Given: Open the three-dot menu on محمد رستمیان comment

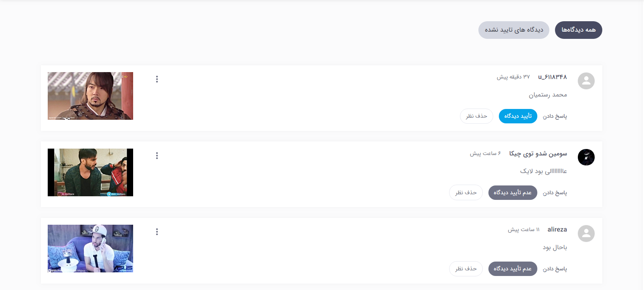Looking at the screenshot, I should (x=157, y=79).
